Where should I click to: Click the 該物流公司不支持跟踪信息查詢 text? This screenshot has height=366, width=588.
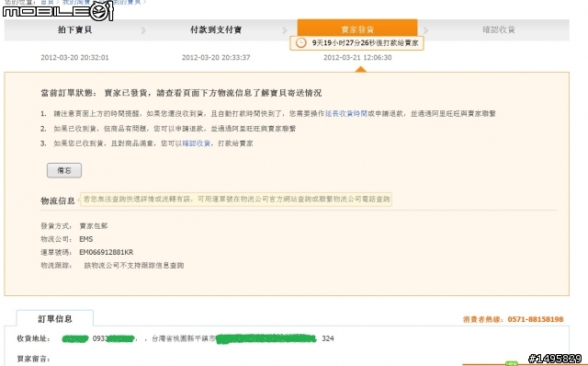tap(134, 266)
